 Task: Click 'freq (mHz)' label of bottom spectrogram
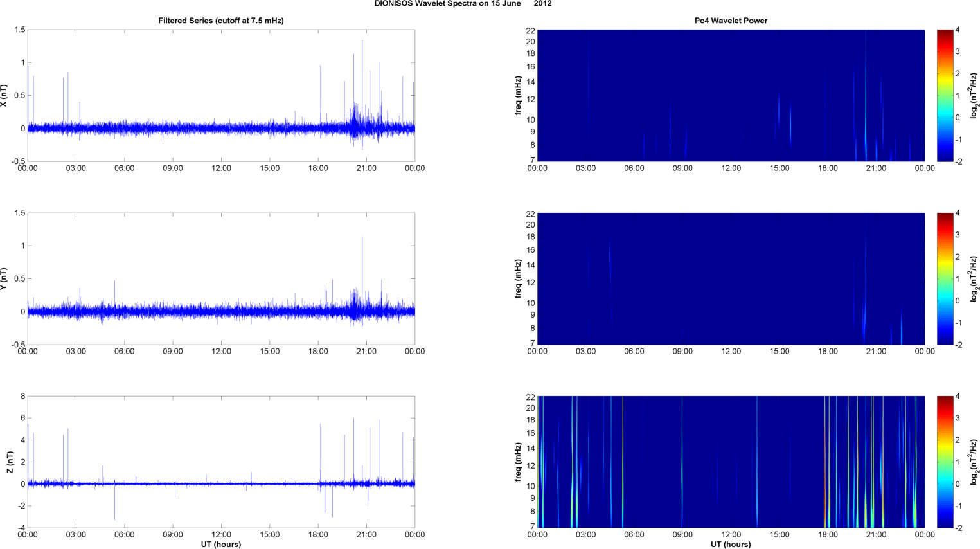pos(517,462)
